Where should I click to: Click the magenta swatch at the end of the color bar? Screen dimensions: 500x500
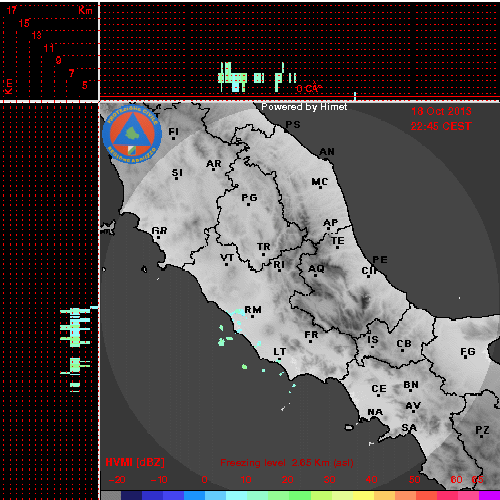tap(489, 495)
